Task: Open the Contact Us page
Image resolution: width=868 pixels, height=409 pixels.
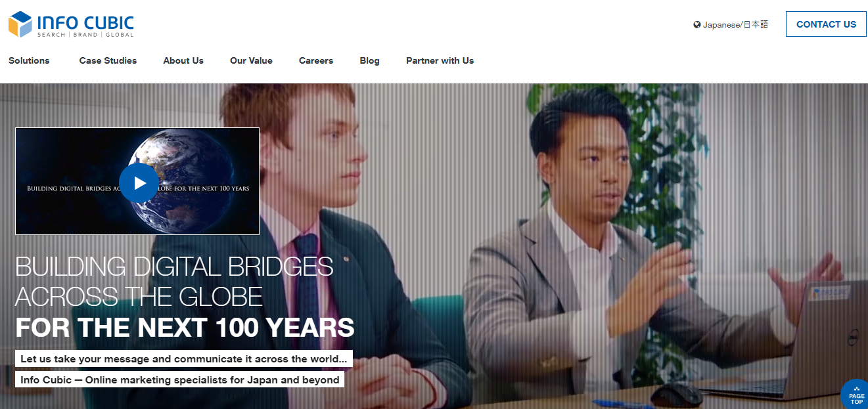Action: (x=826, y=24)
